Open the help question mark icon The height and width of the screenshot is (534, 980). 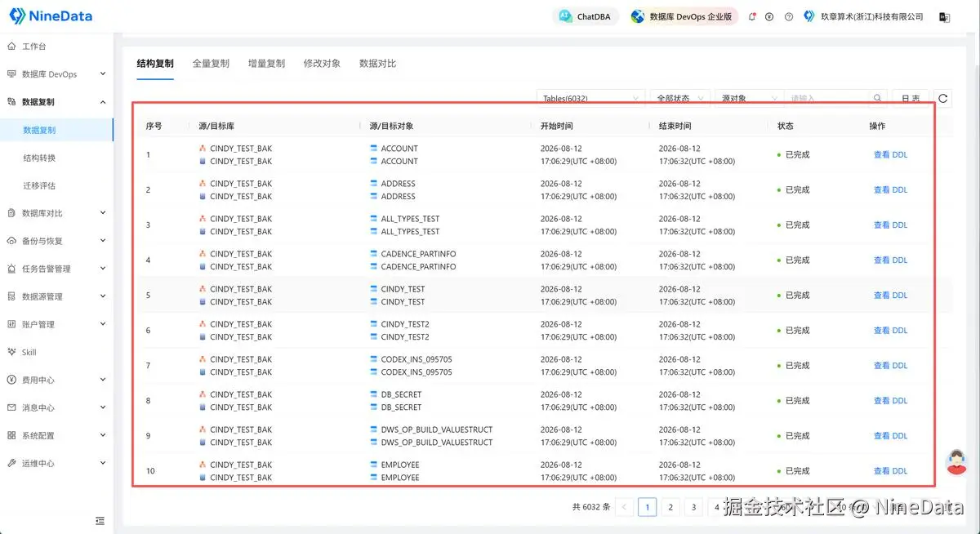click(x=788, y=16)
